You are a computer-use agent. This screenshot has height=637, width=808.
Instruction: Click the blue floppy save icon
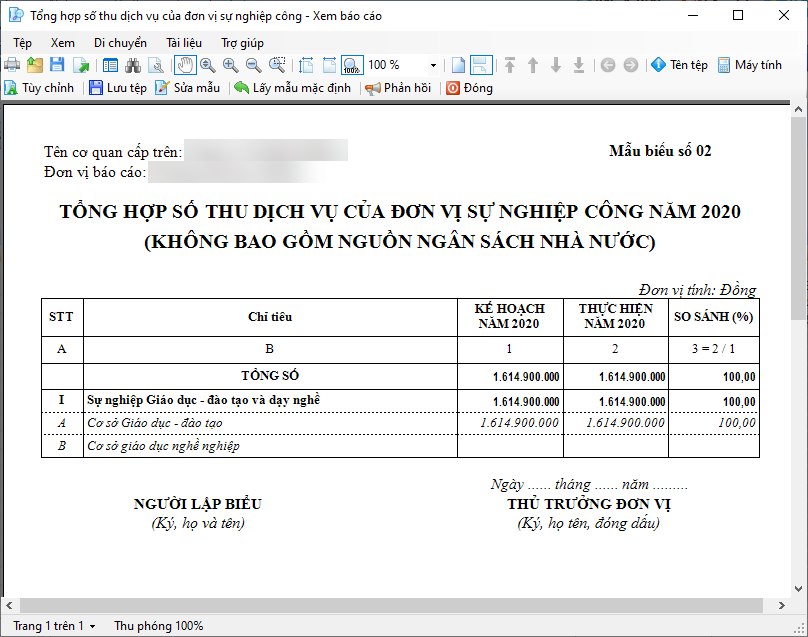click(57, 65)
